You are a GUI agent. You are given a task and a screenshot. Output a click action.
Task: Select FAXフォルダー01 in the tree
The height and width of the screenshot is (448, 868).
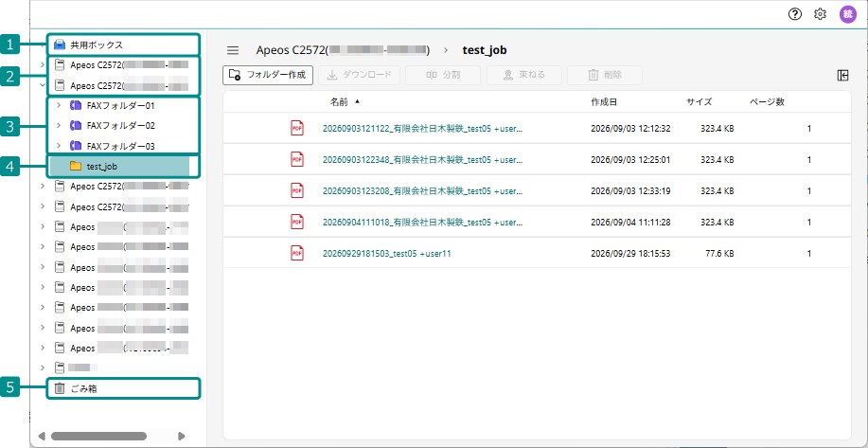click(x=120, y=105)
